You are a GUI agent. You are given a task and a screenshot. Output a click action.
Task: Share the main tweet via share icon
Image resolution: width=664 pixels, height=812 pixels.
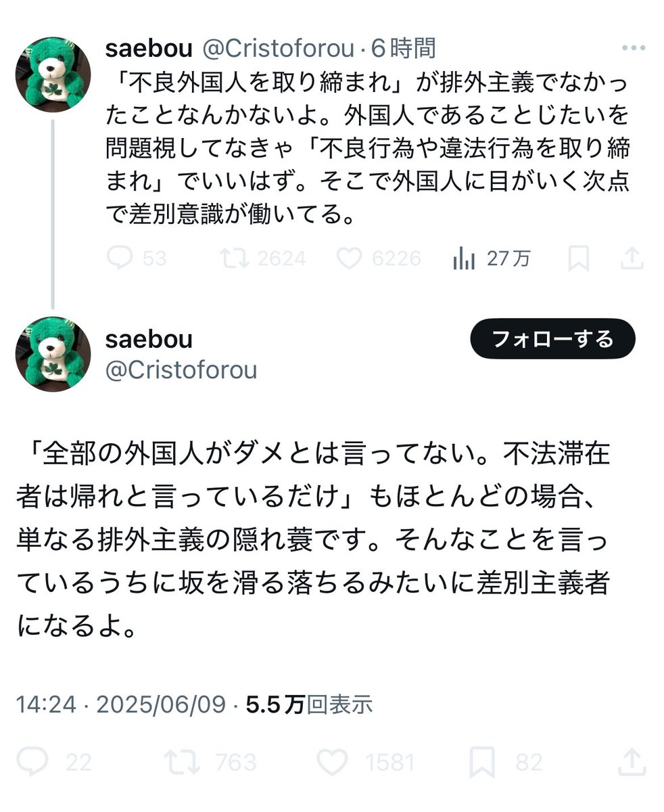pos(630,763)
